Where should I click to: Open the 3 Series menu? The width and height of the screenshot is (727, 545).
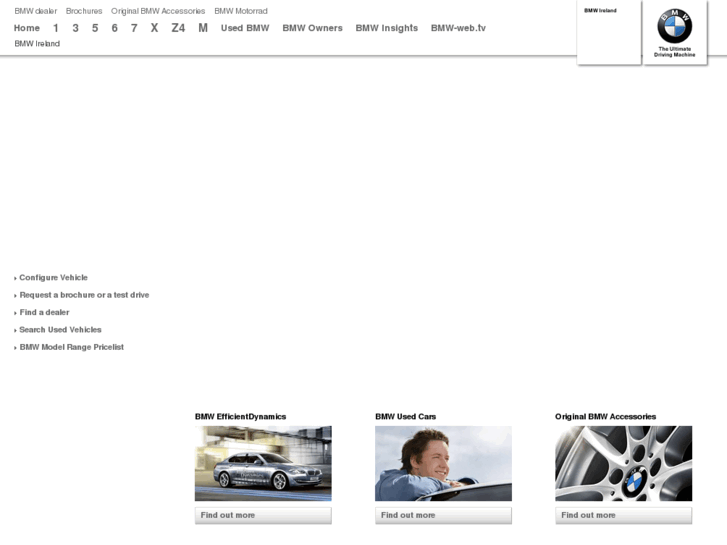click(x=76, y=28)
